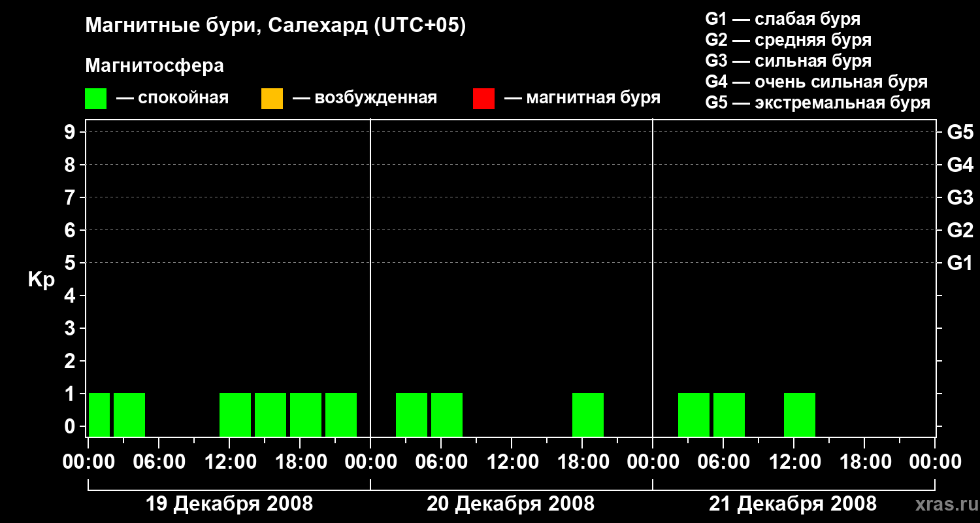This screenshot has width=980, height=523.
Task: Click the '12:00' time label under 19 December
Action: 229,462
